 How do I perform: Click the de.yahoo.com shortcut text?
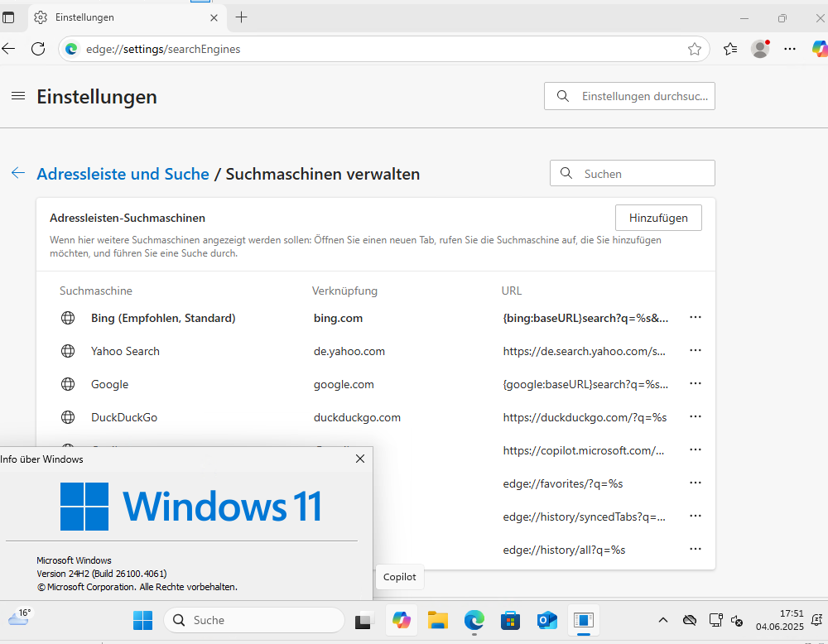[349, 352]
